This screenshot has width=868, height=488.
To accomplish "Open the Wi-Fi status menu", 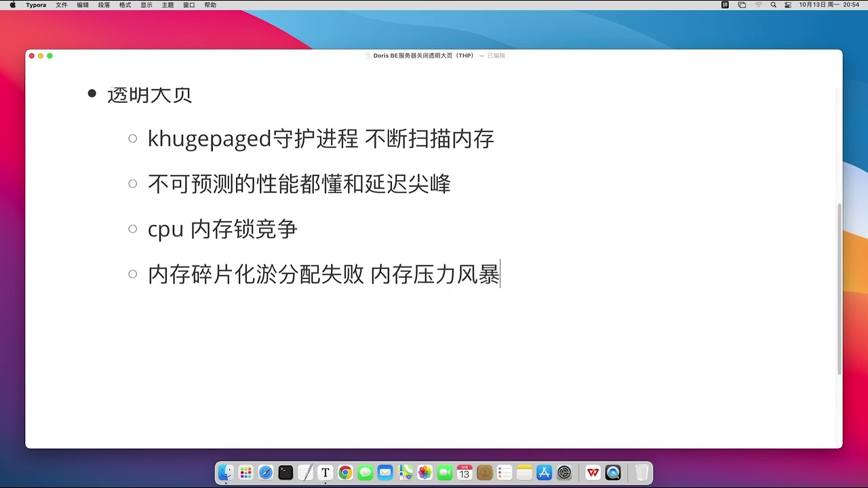I will click(x=758, y=5).
